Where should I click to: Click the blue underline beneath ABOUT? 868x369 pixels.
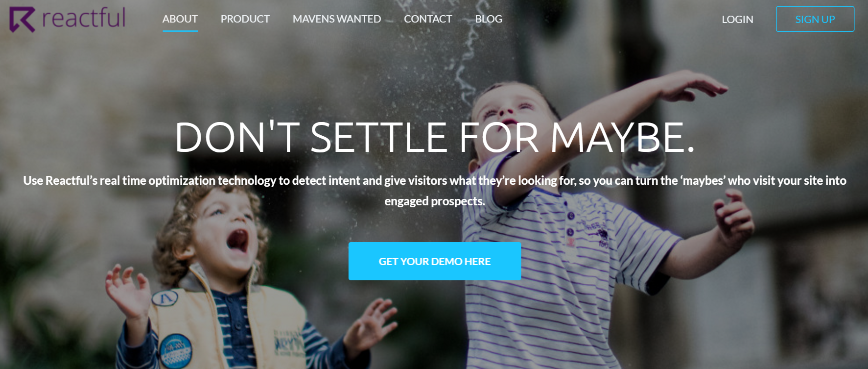[x=180, y=31]
